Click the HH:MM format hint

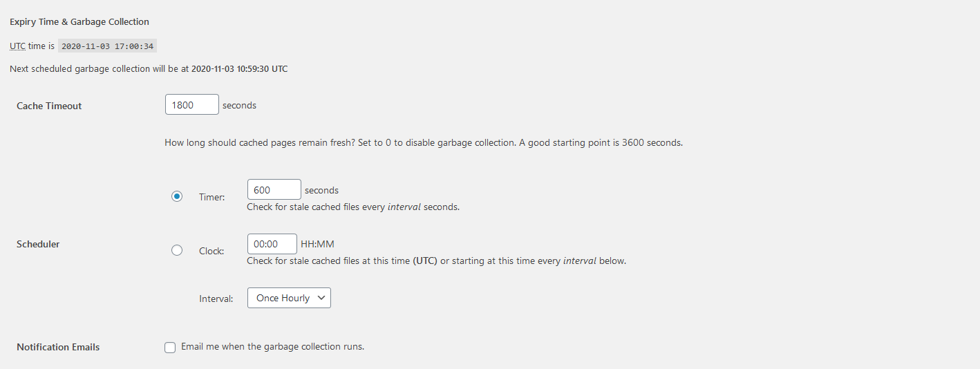pos(317,244)
